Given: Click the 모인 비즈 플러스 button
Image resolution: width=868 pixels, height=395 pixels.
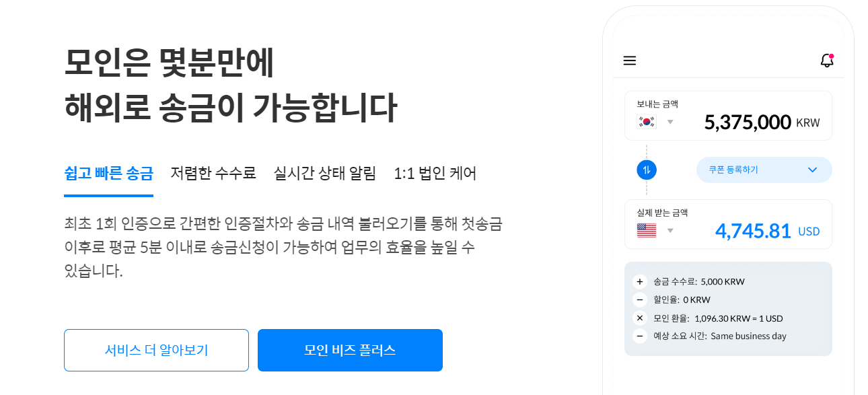Looking at the screenshot, I should [x=350, y=350].
